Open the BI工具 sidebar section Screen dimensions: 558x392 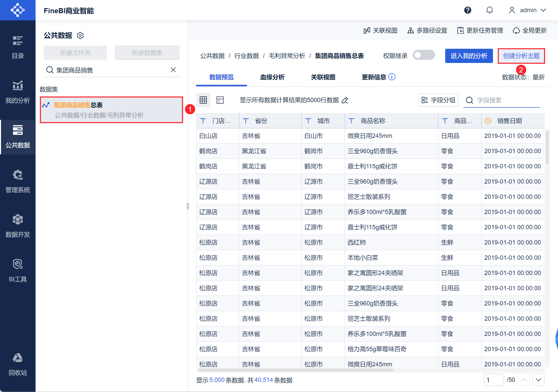pos(18,271)
